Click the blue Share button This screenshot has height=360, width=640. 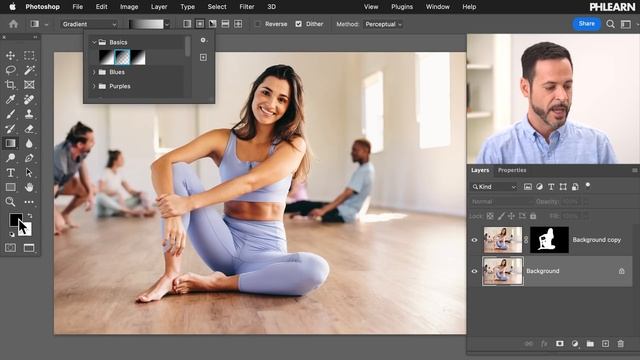(587, 24)
